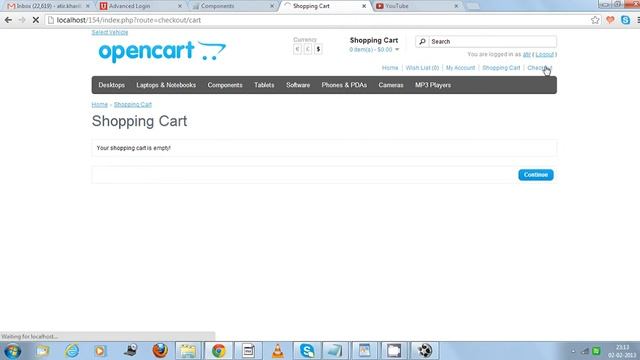Click the Logout link
This screenshot has width=640, height=360.
pyautogui.click(x=544, y=54)
